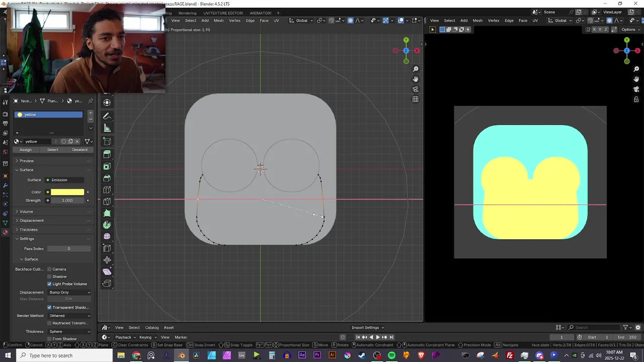Click the material Deselect button
The image size is (644, 362).
click(79, 150)
